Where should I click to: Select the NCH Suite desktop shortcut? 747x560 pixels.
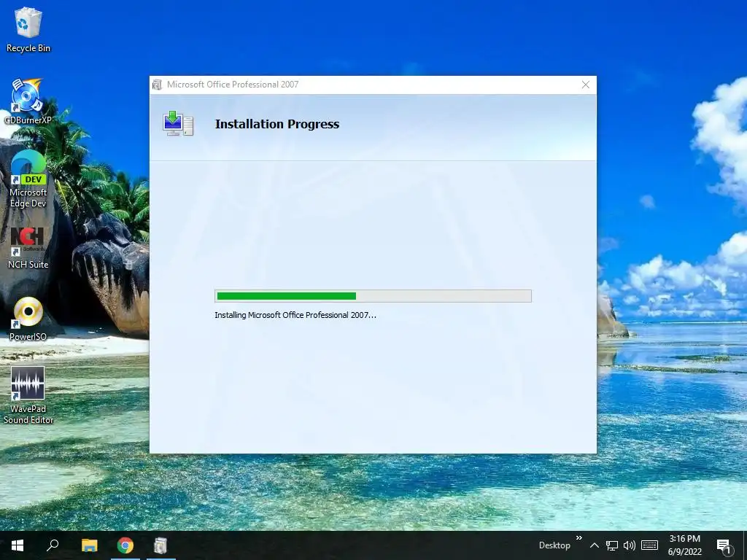coord(28,248)
